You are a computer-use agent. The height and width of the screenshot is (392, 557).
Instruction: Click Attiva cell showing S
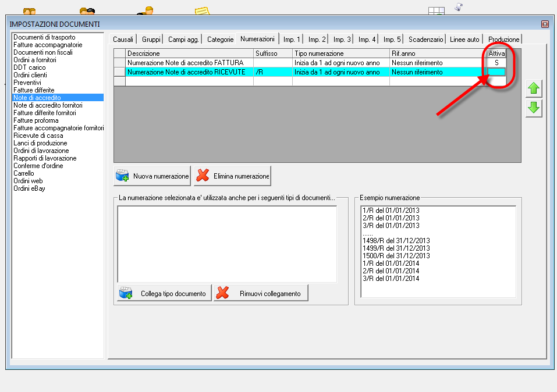pyautogui.click(x=496, y=63)
